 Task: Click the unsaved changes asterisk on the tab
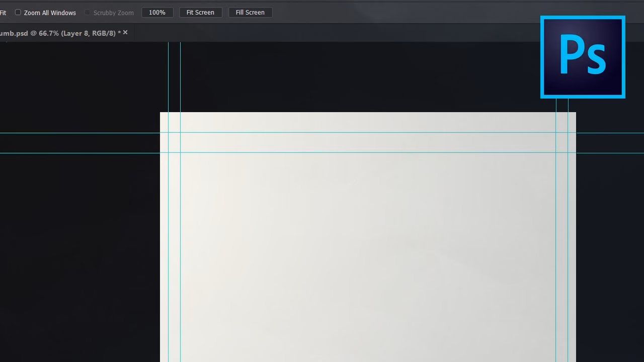point(119,32)
